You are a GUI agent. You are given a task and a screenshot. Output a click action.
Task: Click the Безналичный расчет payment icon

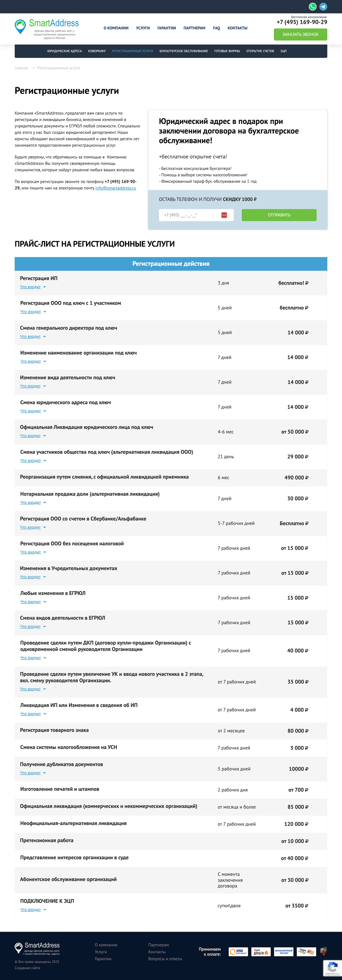click(x=283, y=951)
